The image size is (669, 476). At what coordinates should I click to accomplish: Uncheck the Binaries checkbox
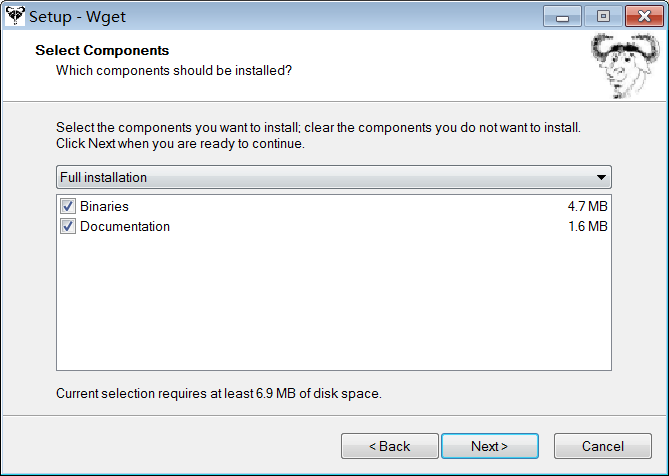(x=67, y=206)
